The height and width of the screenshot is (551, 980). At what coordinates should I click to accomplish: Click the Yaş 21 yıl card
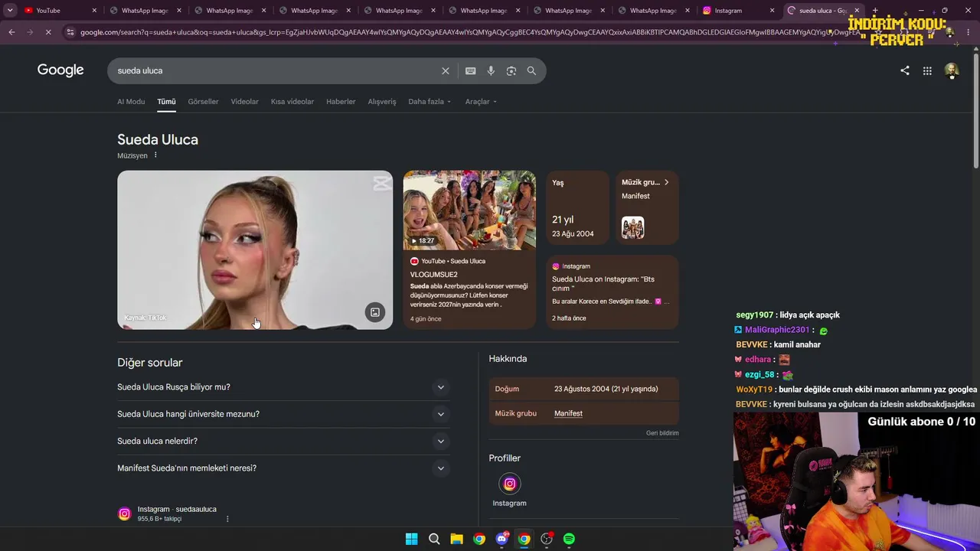tap(578, 209)
